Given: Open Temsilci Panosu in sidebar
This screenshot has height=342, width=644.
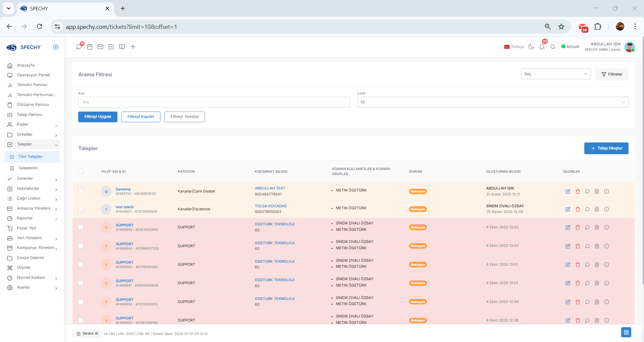Looking at the screenshot, I should [x=33, y=85].
